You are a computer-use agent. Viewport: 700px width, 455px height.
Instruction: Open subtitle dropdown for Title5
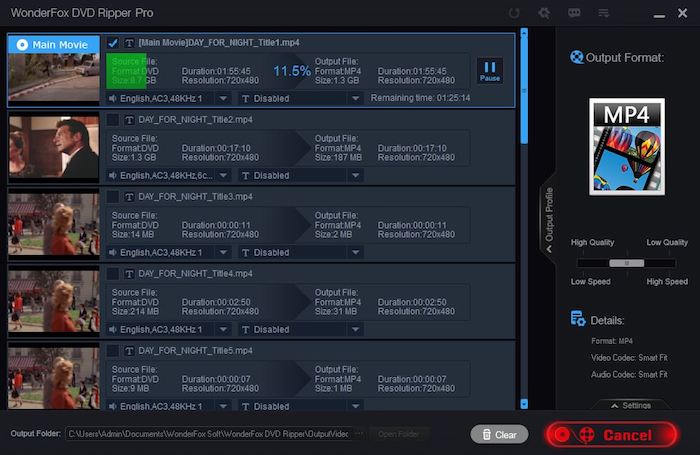(x=355, y=406)
